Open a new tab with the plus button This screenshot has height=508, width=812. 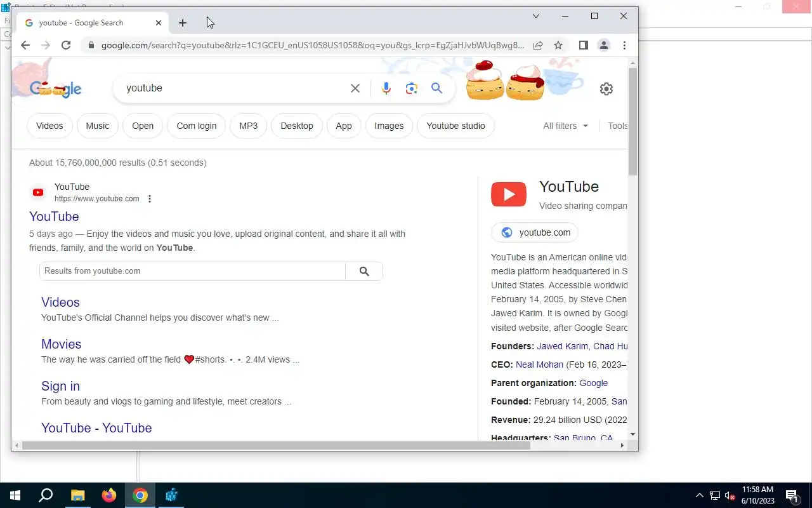pyautogui.click(x=183, y=23)
